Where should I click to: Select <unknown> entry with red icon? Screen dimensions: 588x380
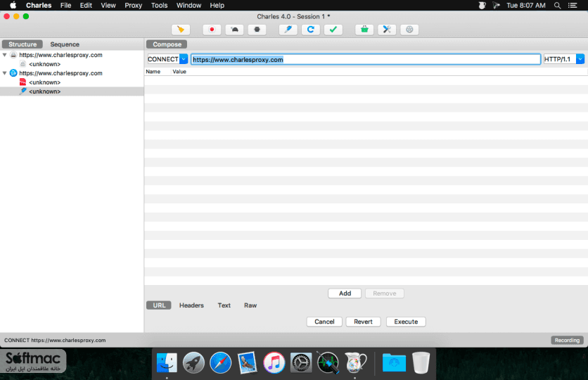(x=44, y=82)
